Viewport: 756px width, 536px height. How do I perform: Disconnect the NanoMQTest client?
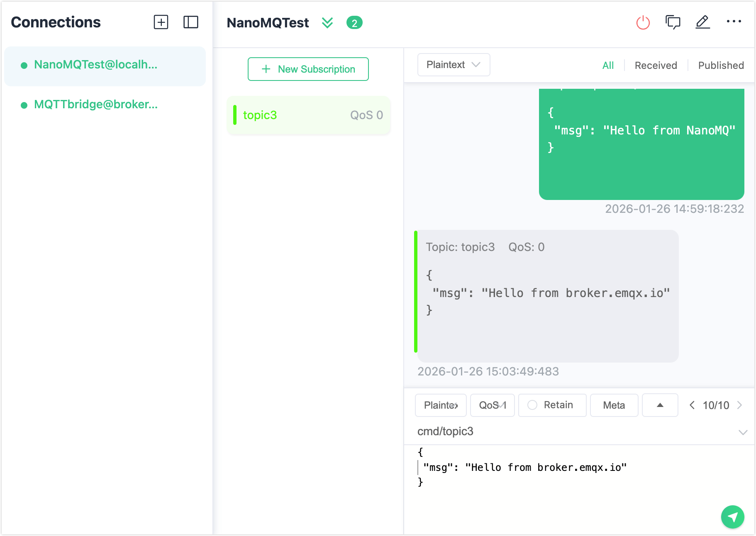point(643,22)
